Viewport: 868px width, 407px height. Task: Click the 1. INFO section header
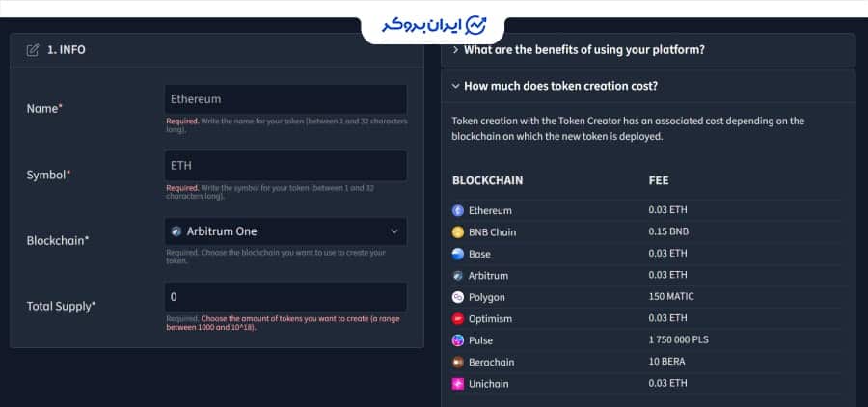point(67,50)
